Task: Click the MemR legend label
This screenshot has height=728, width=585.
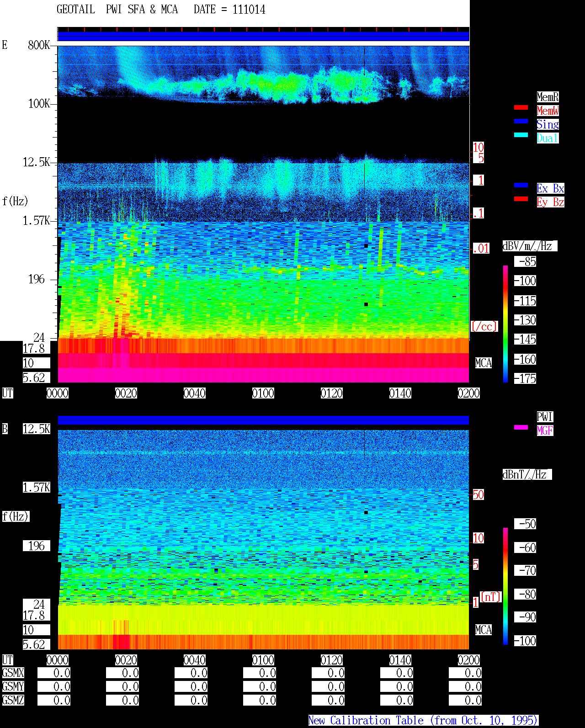Action: pos(548,97)
